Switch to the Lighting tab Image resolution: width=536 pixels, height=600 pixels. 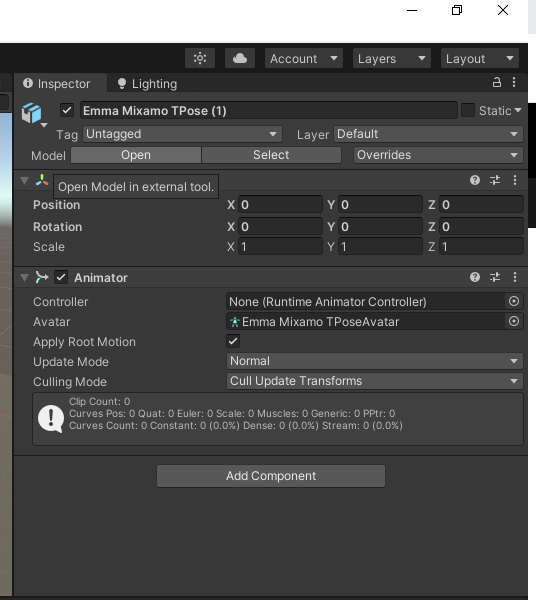click(x=147, y=83)
